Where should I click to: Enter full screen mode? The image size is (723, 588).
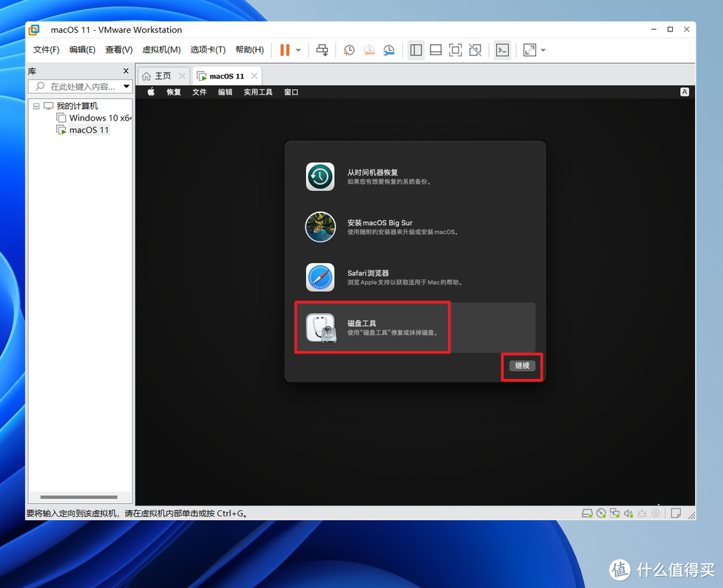[x=456, y=50]
